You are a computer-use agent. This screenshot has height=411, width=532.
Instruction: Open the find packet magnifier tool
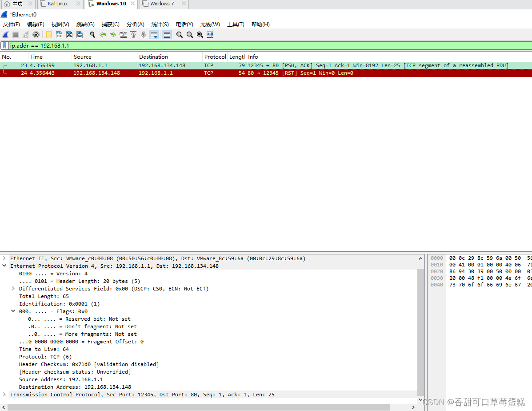tap(92, 35)
